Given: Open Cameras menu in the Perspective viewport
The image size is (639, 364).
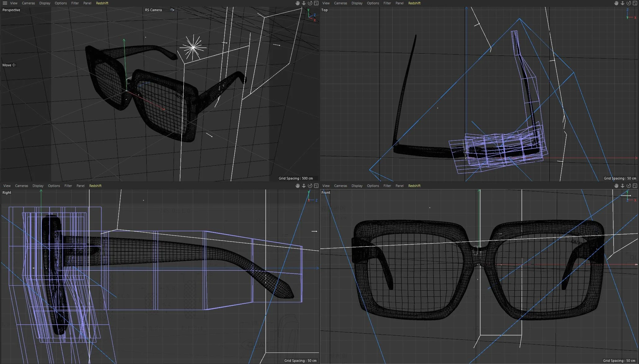Looking at the screenshot, I should click(28, 3).
